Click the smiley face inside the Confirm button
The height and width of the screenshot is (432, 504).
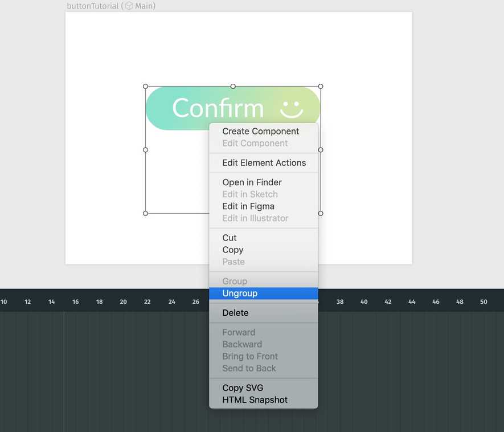click(x=290, y=108)
